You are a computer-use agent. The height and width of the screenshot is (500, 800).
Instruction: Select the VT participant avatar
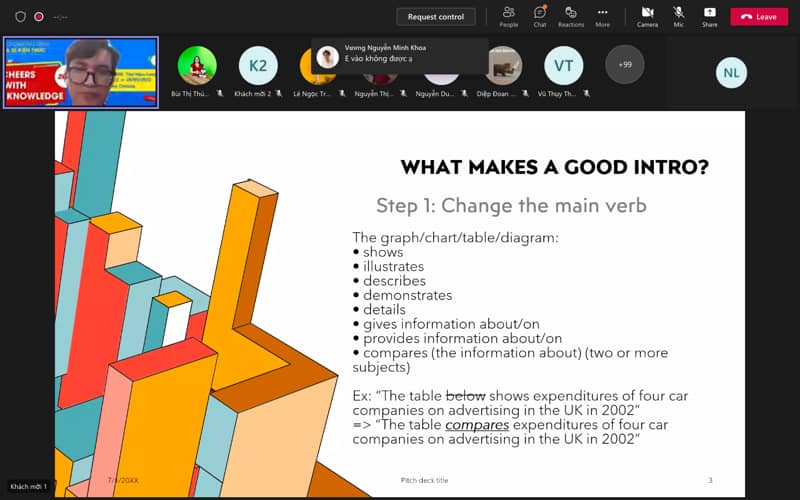(x=563, y=66)
